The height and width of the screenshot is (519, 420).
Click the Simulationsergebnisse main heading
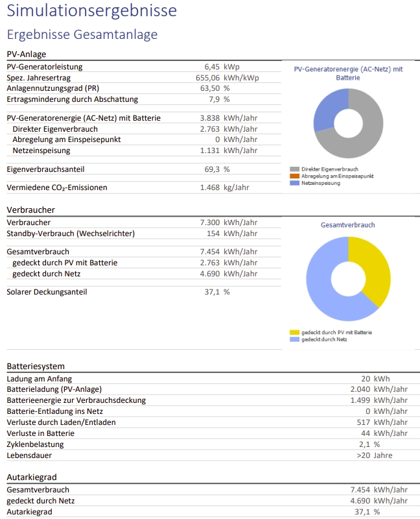(x=92, y=10)
